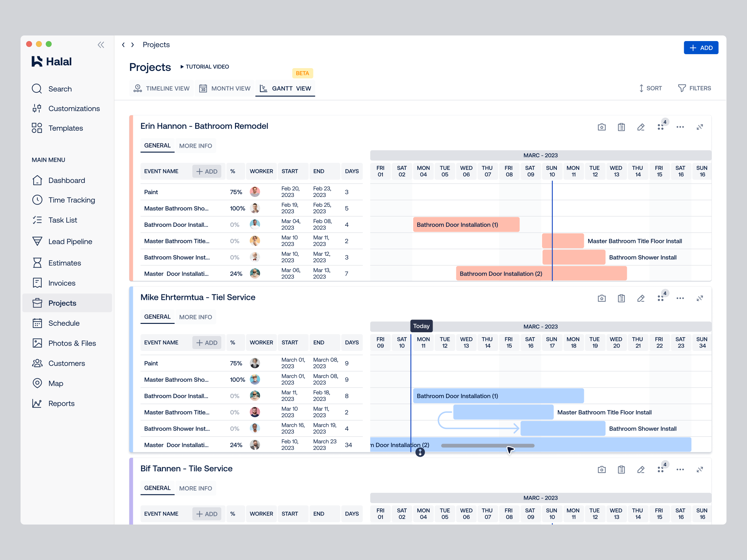Go to Time Tracking in sidebar
The height and width of the screenshot is (560, 747).
71,200
